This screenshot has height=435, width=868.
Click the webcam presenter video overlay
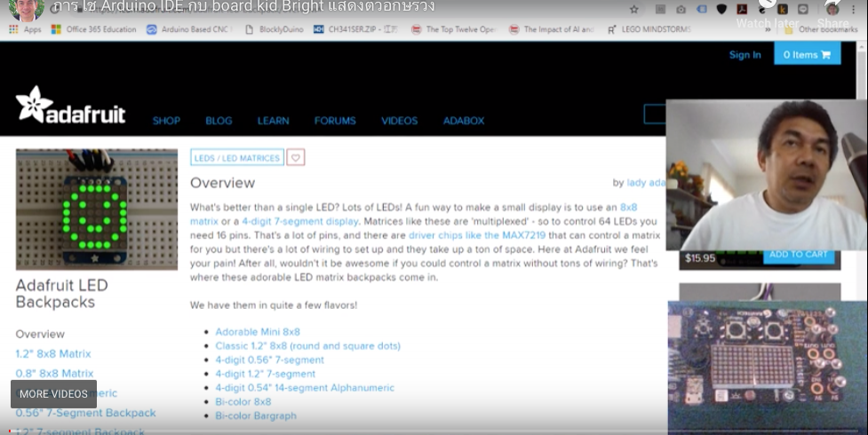(767, 175)
